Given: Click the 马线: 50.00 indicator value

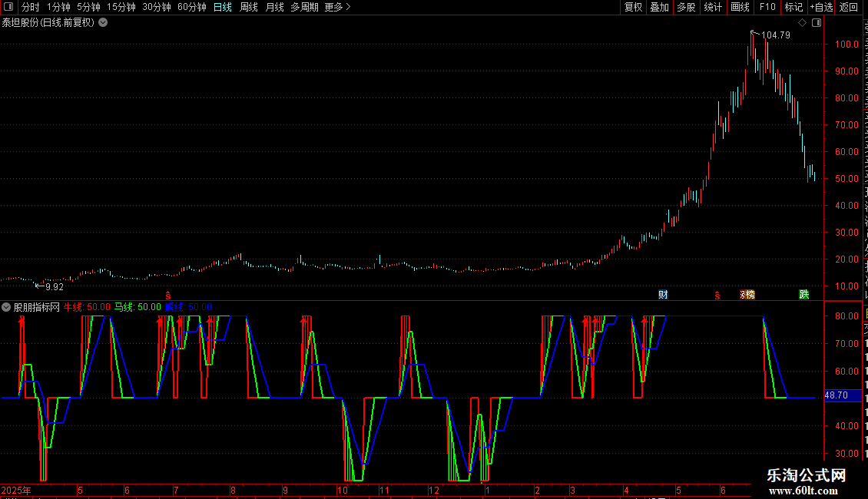Looking at the screenshot, I should (x=137, y=307).
